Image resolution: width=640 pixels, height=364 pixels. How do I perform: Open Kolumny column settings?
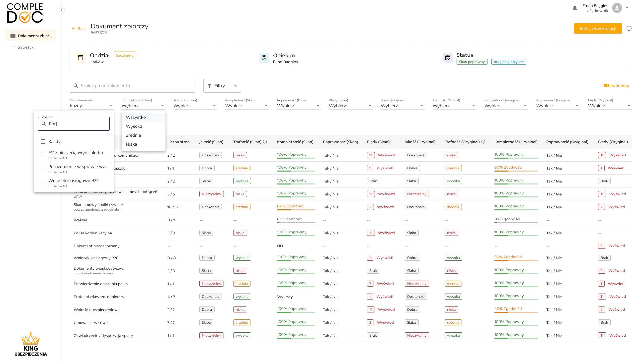[x=617, y=86]
